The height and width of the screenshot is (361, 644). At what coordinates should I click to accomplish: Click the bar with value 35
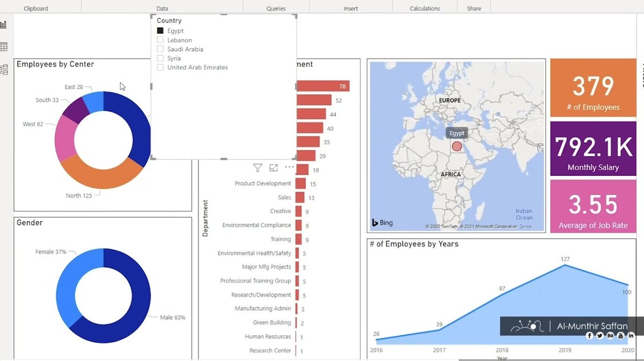click(308, 142)
